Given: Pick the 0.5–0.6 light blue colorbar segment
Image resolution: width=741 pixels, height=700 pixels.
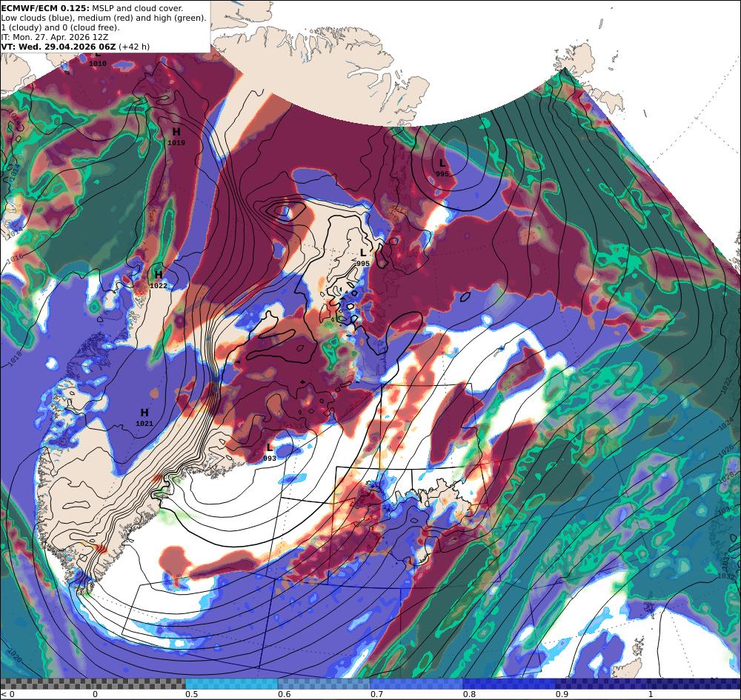Looking at the screenshot, I should [231, 684].
